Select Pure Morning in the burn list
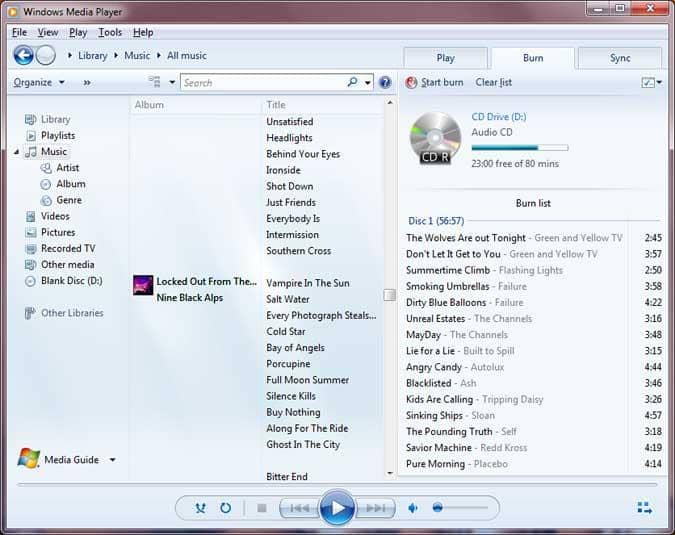This screenshot has width=675, height=535. coord(534,464)
